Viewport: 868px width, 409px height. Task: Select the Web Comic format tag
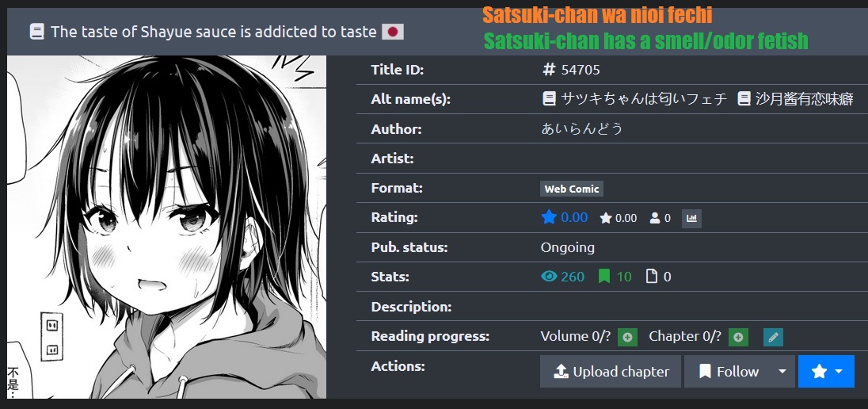tap(571, 189)
